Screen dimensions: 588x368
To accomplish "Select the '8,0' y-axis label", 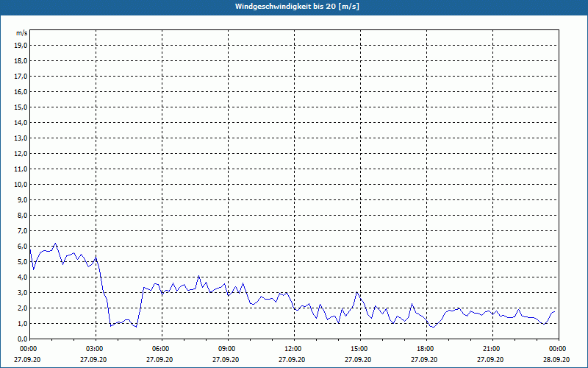I will point(22,216).
